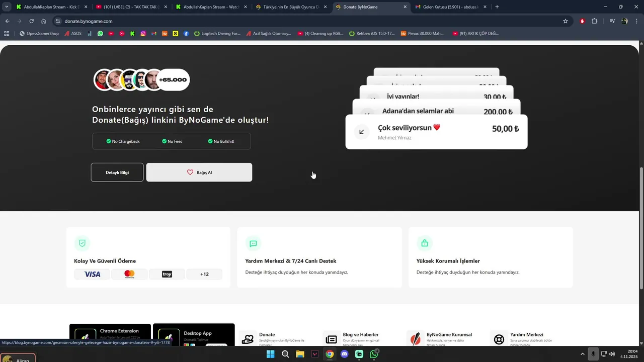Open the Logitech Driving For... bookmark
The width and height of the screenshot is (644, 362).
point(217,34)
